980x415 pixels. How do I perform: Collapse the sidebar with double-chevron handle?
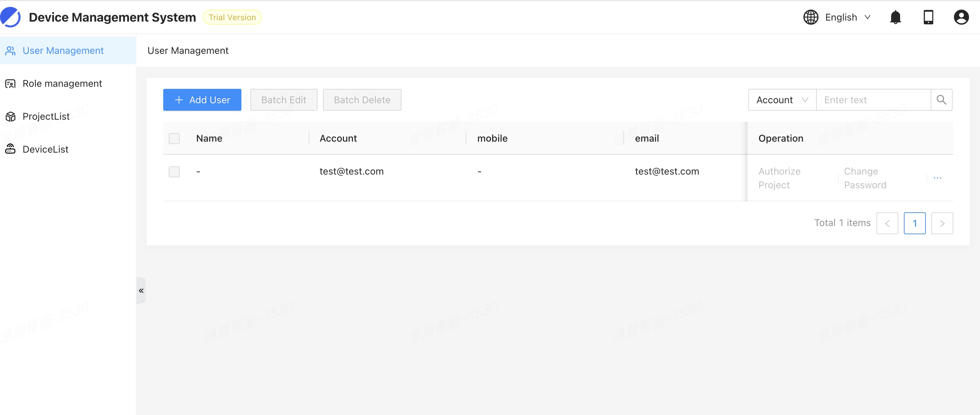pos(141,290)
